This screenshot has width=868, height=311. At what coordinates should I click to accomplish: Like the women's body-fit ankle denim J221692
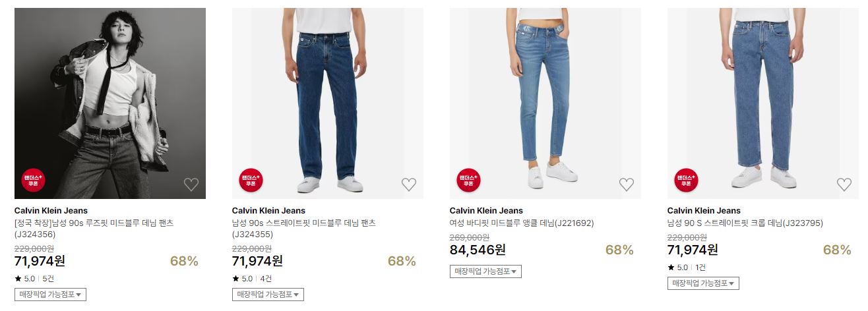pyautogui.click(x=627, y=184)
